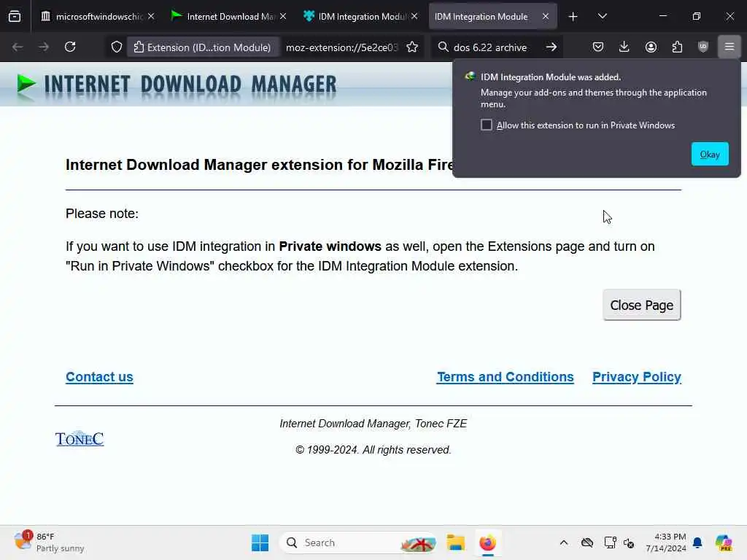
Task: Click the Internet Download Manager banner logo
Action: pyautogui.click(x=177, y=85)
